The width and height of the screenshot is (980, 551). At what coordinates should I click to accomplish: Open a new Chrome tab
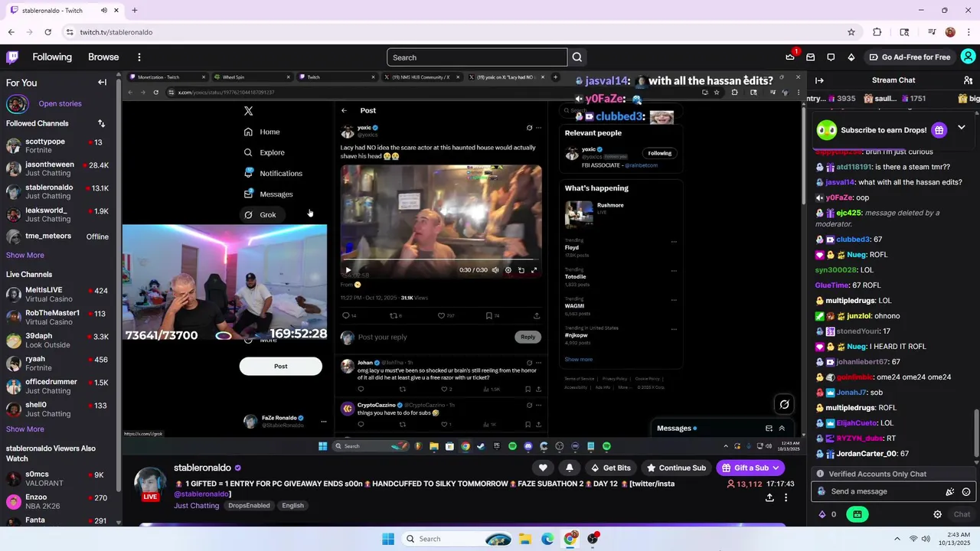(134, 10)
